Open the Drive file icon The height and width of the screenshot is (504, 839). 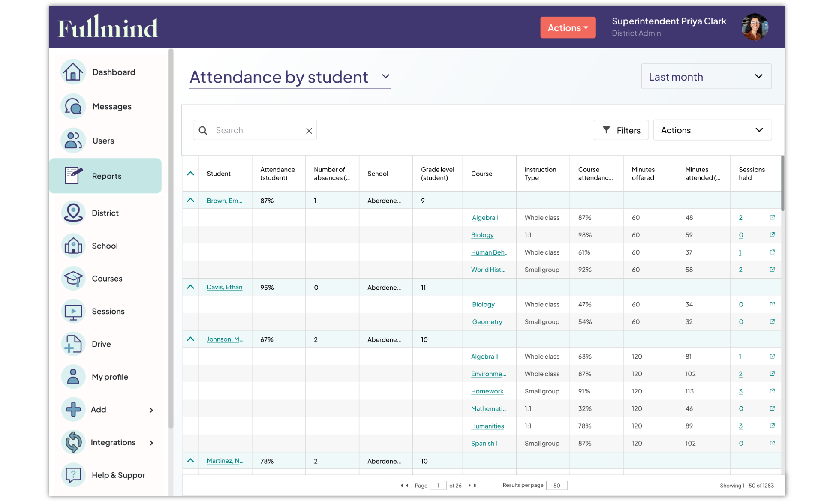(x=73, y=344)
